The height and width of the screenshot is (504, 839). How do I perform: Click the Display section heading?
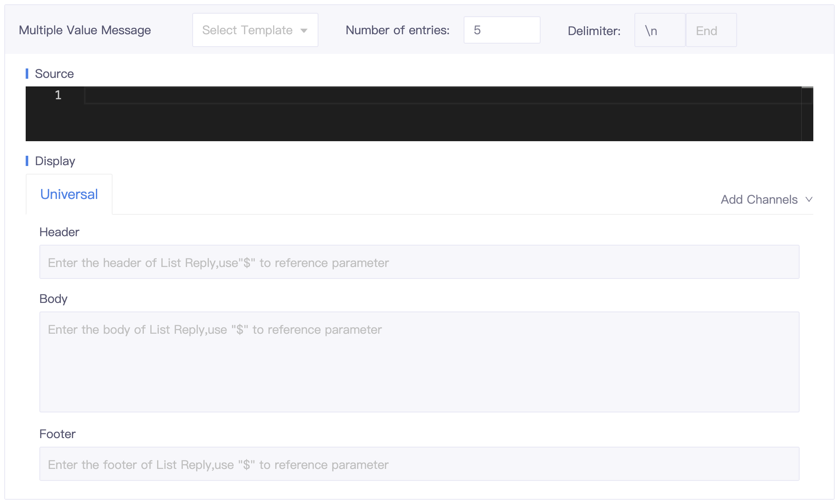(x=55, y=161)
